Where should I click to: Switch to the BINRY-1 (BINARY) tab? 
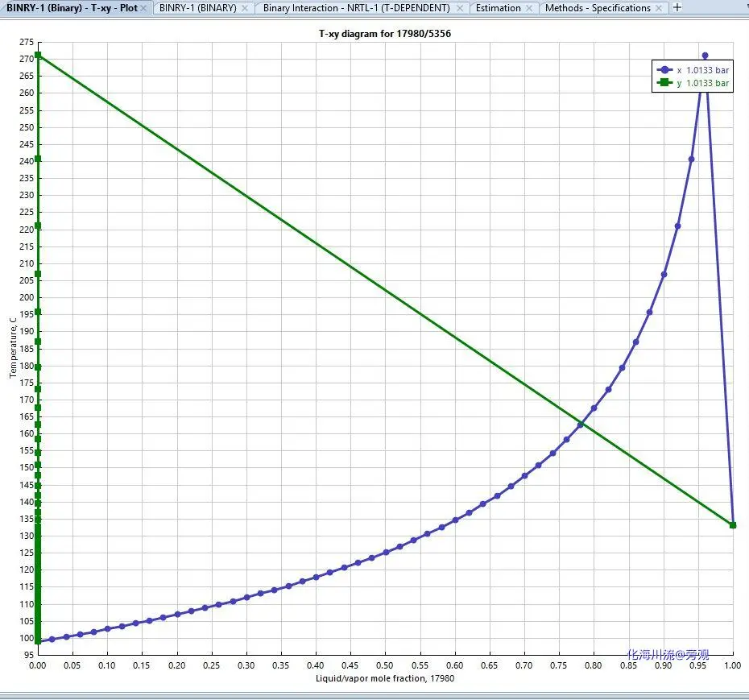click(x=197, y=8)
